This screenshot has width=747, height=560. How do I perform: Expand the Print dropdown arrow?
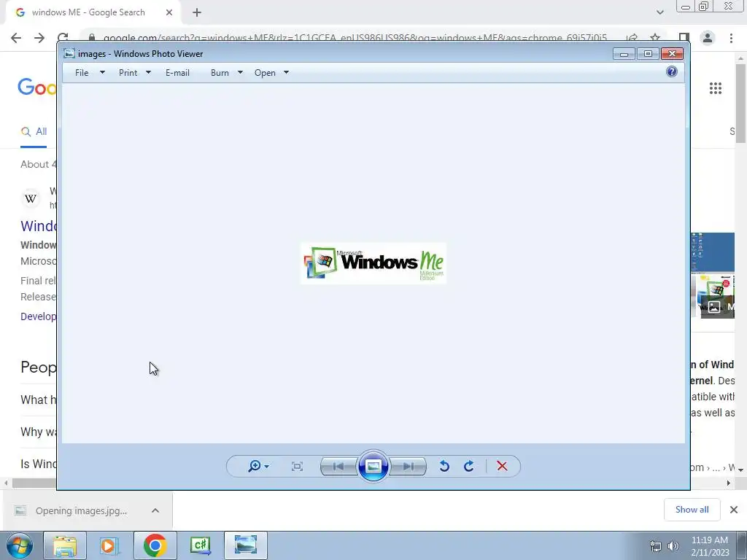(x=148, y=72)
